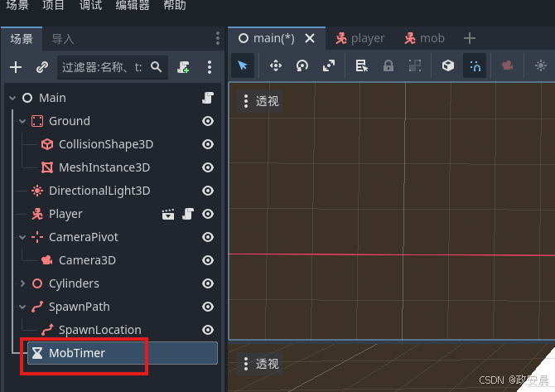Viewport: 555px width, 392px height.
Task: Add a new scene tab
Action: coord(470,38)
